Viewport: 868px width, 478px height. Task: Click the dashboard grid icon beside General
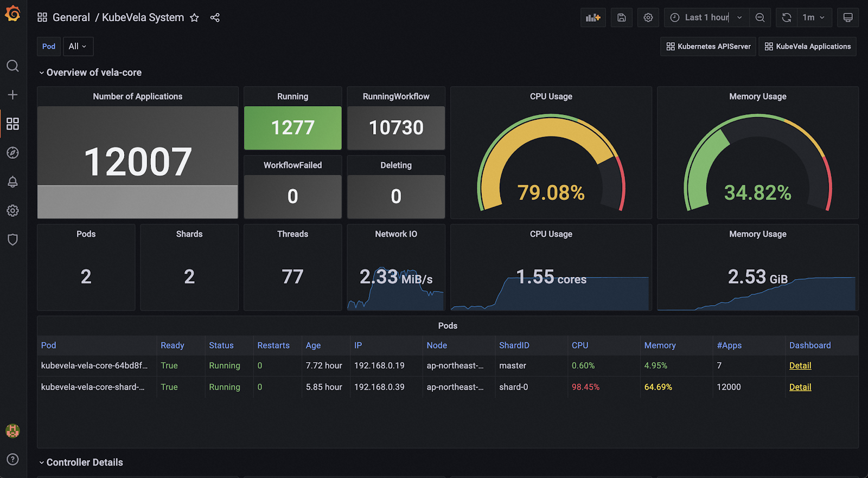click(x=42, y=17)
